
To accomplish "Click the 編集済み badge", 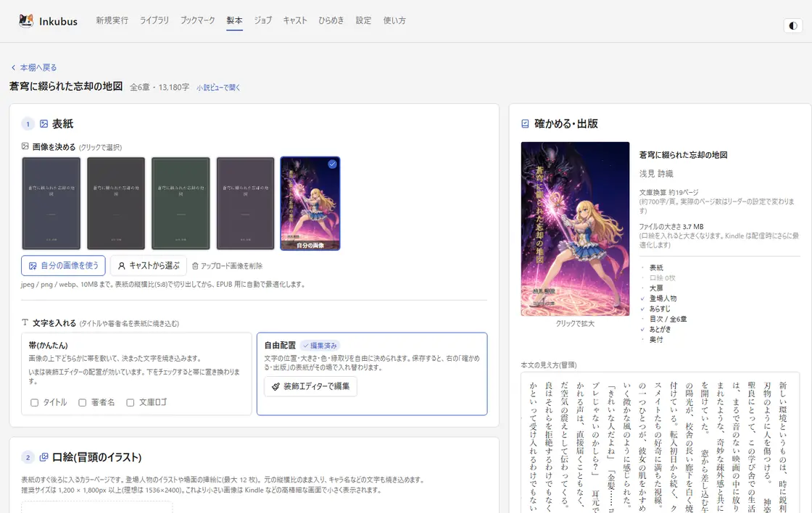I will pyautogui.click(x=320, y=346).
